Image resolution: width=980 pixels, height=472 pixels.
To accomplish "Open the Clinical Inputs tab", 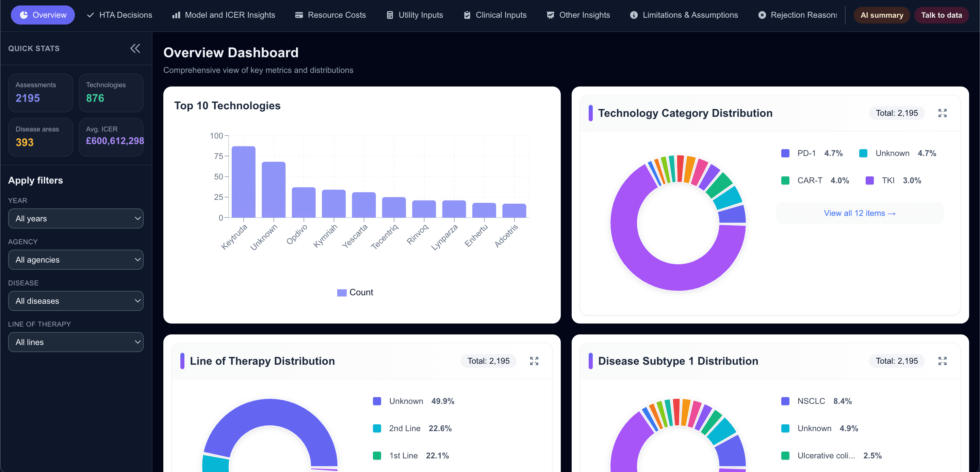I will (495, 15).
